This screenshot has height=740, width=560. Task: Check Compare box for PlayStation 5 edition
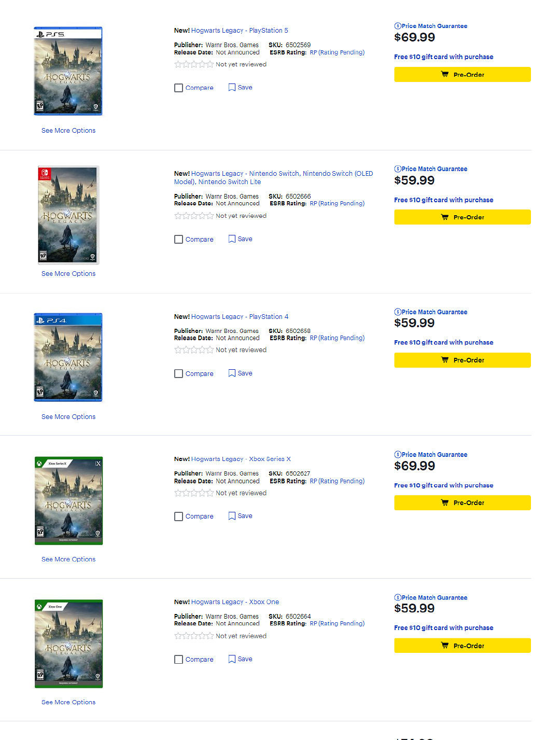coord(179,88)
